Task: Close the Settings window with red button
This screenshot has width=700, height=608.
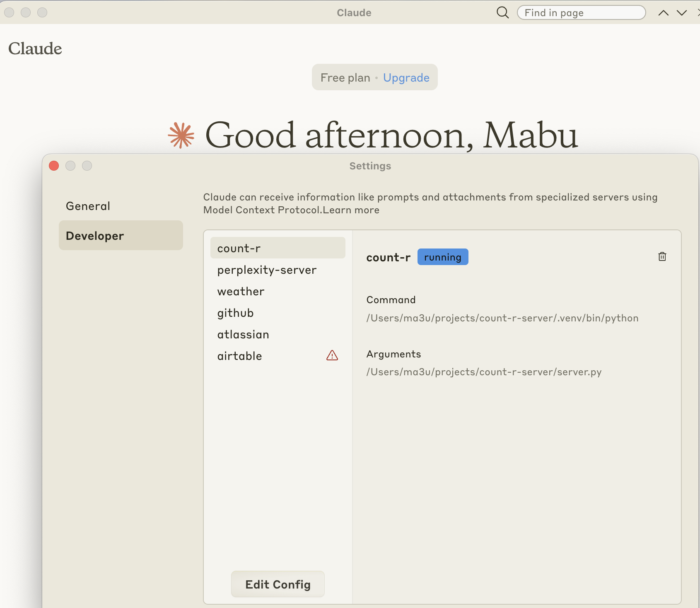Action: point(54,166)
